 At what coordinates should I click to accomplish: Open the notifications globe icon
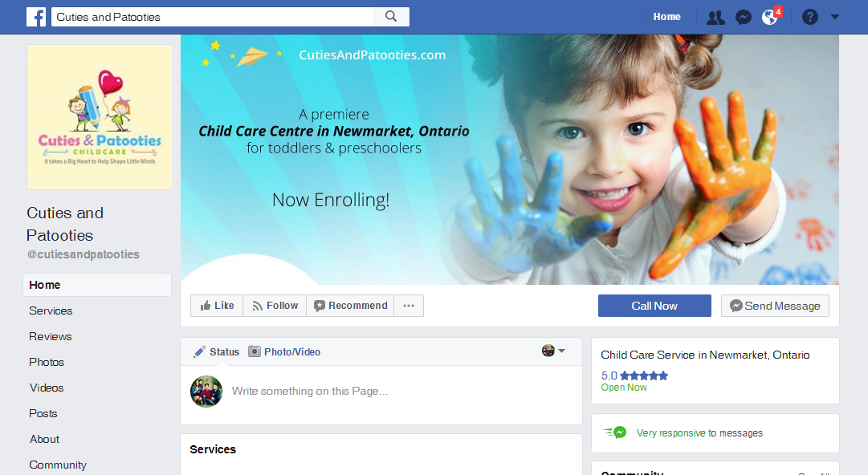[x=769, y=18]
